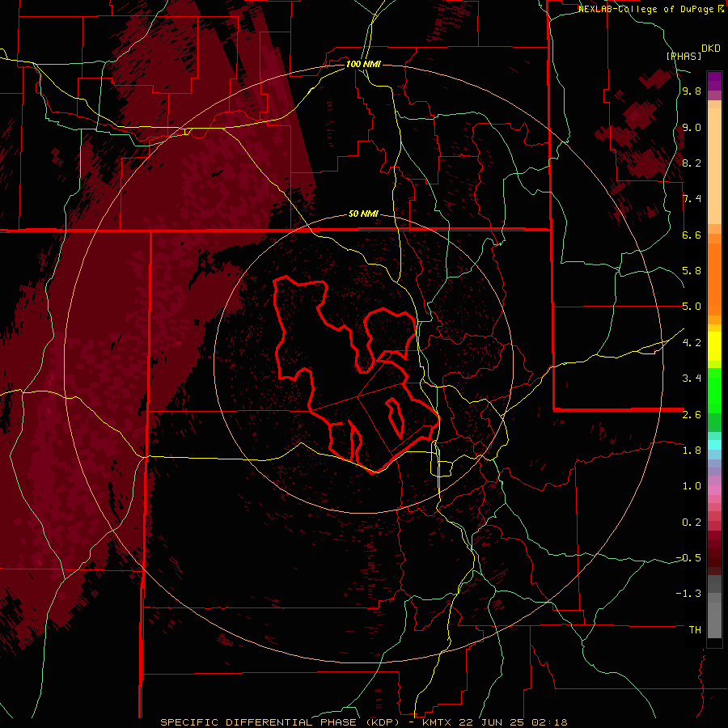Click the 22 JUN 25 date in the caption

490,722
